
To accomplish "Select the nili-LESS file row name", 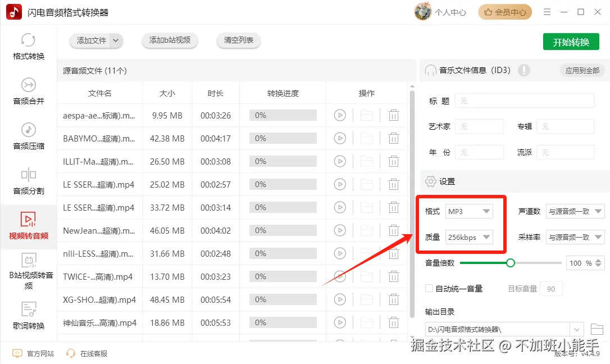I will coord(98,254).
